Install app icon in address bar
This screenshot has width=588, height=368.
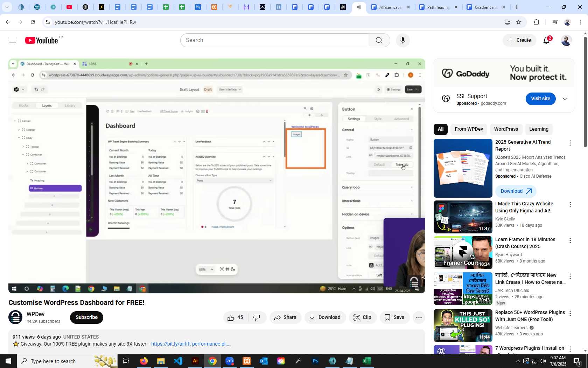point(507,22)
